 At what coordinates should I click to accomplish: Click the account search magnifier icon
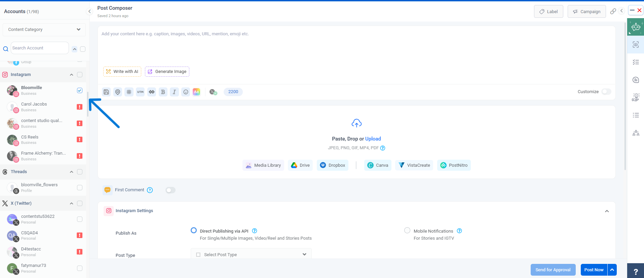tap(6, 49)
